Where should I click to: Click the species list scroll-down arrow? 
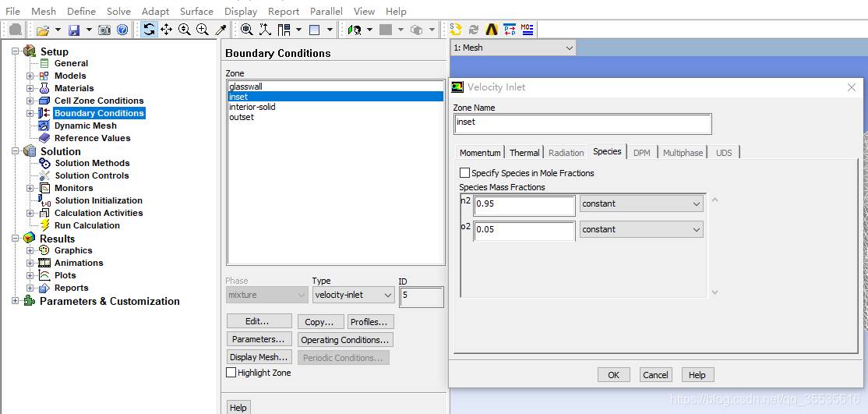tap(715, 292)
